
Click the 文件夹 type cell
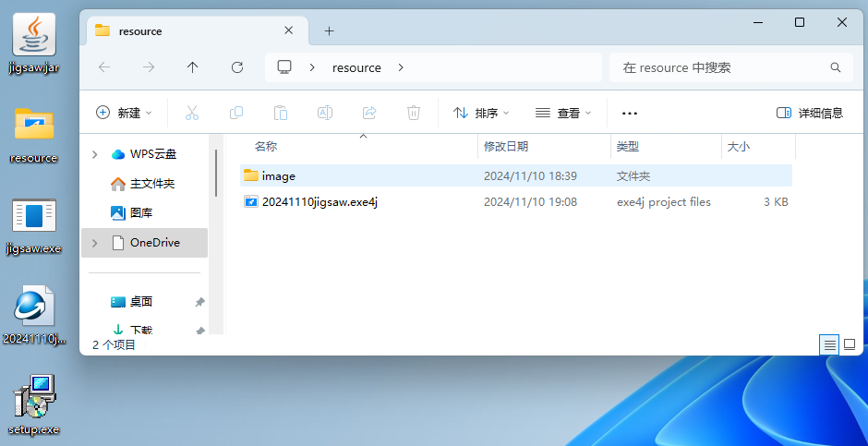tap(633, 176)
